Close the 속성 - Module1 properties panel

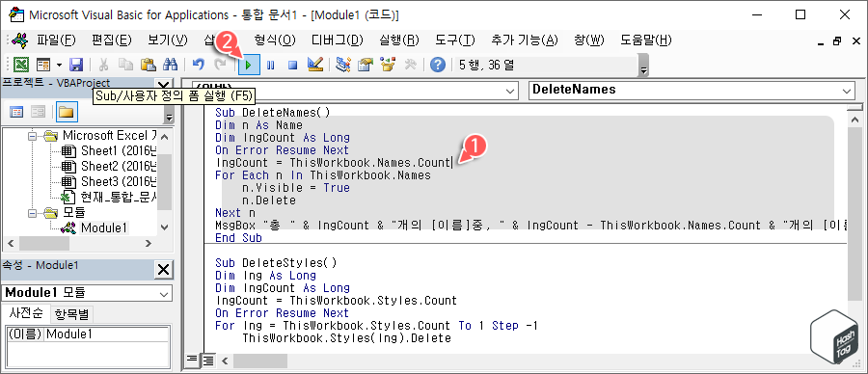(x=164, y=270)
